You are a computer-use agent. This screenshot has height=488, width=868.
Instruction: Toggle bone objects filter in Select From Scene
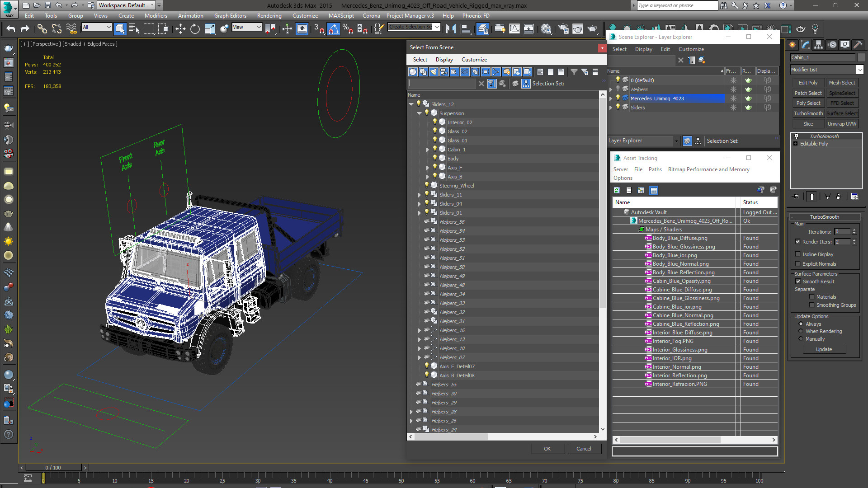pyautogui.click(x=496, y=72)
